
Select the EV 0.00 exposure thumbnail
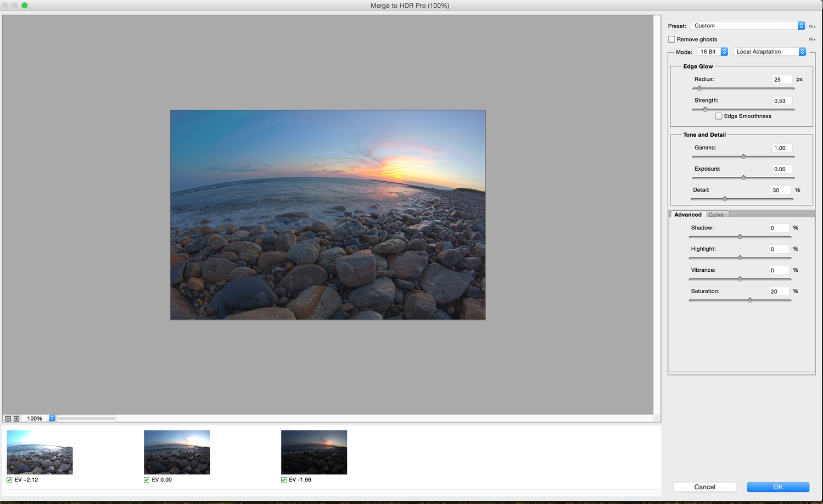177,452
